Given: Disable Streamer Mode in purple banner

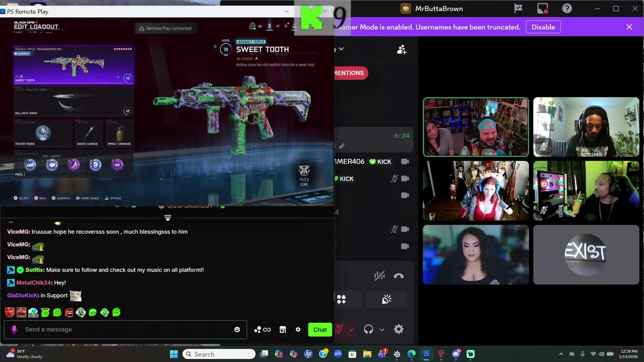Looking at the screenshot, I should (543, 27).
